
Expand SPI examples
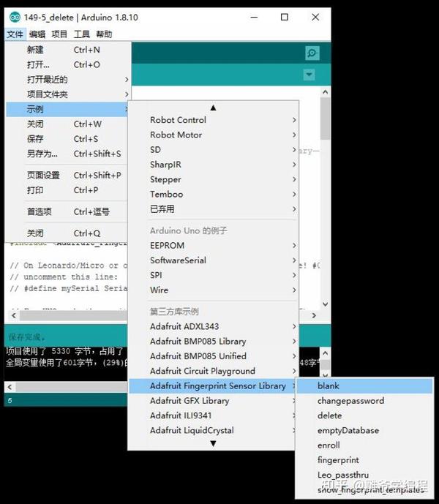coord(214,275)
